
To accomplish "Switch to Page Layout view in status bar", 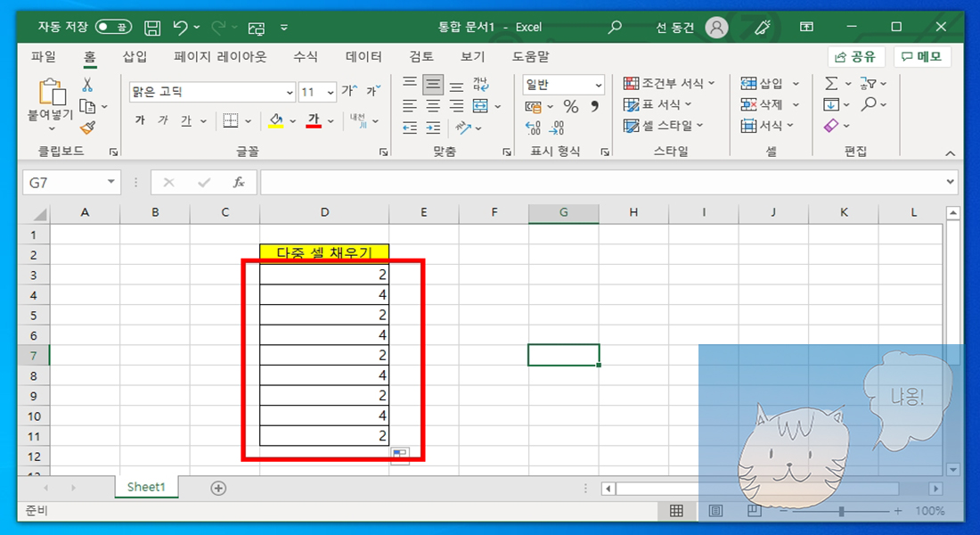I will click(x=715, y=511).
